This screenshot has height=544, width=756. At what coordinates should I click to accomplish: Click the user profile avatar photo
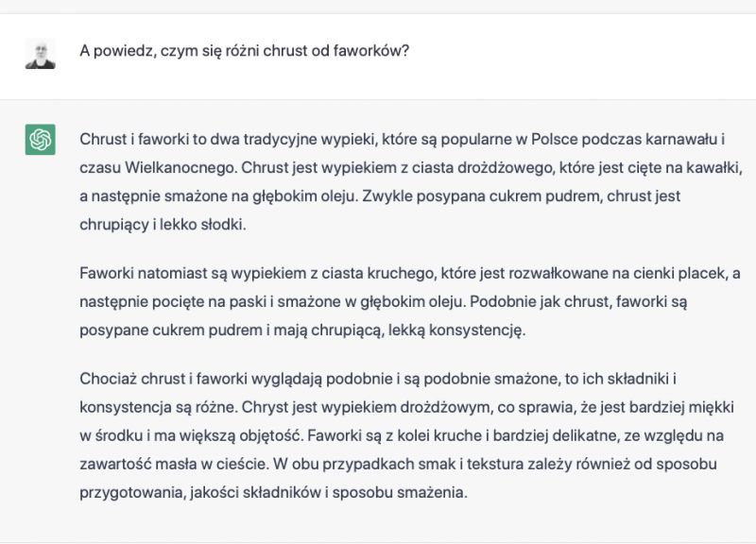point(40,54)
